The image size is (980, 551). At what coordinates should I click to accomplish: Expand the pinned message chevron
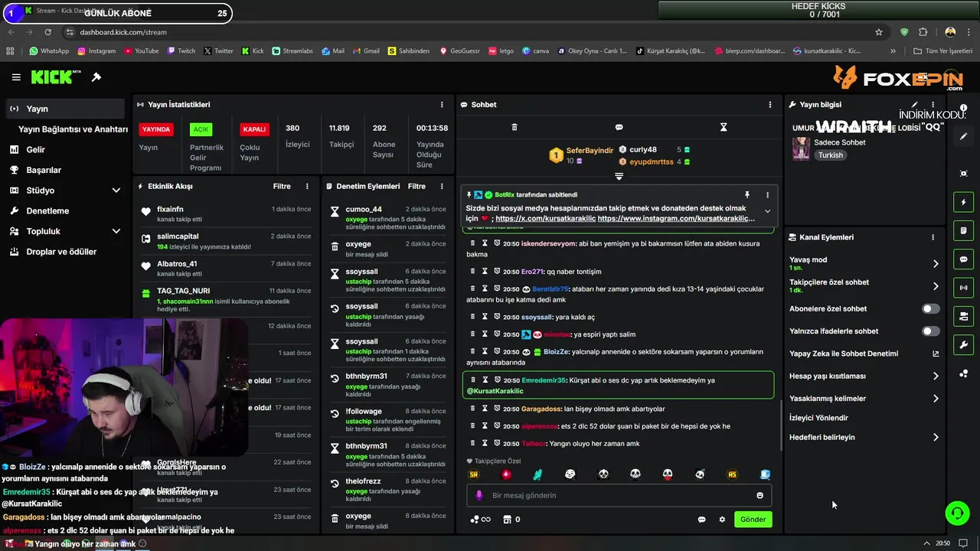767,212
